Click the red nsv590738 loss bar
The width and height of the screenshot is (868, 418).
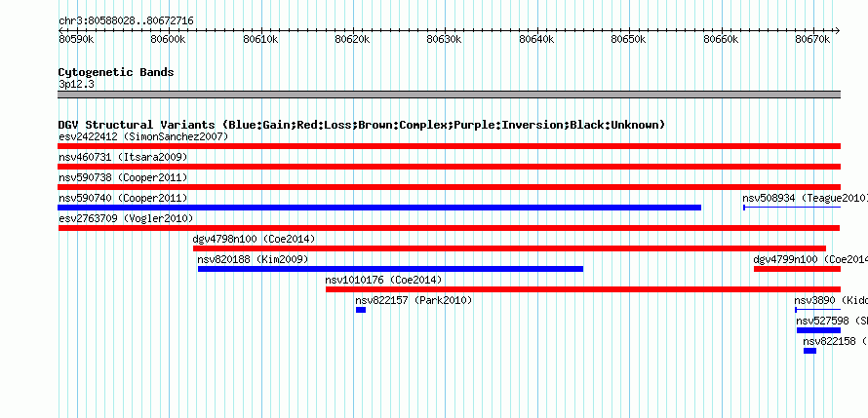pyautogui.click(x=449, y=187)
